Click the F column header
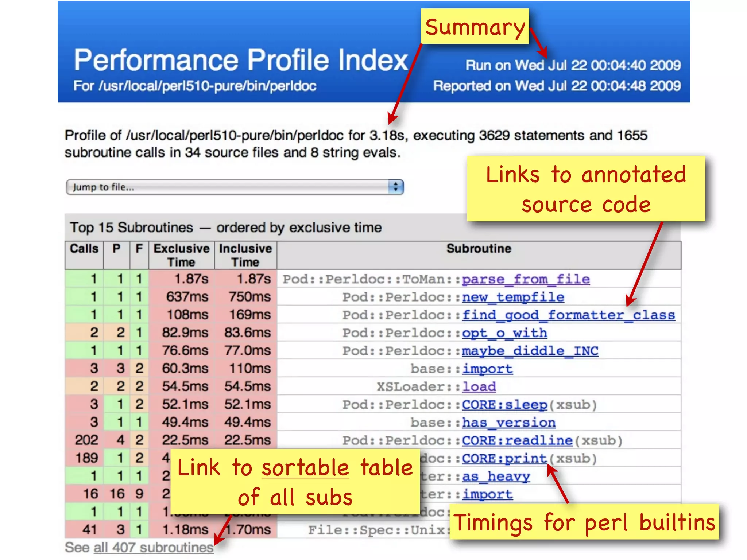 (x=139, y=255)
